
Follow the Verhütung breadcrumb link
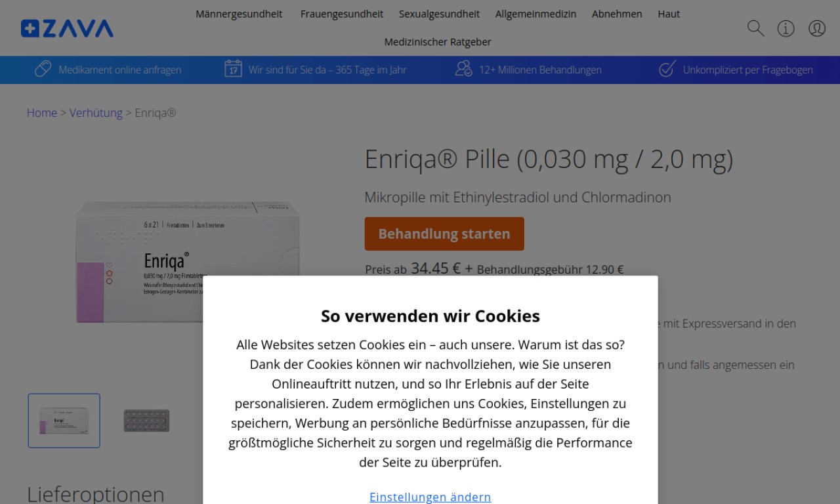pyautogui.click(x=96, y=113)
